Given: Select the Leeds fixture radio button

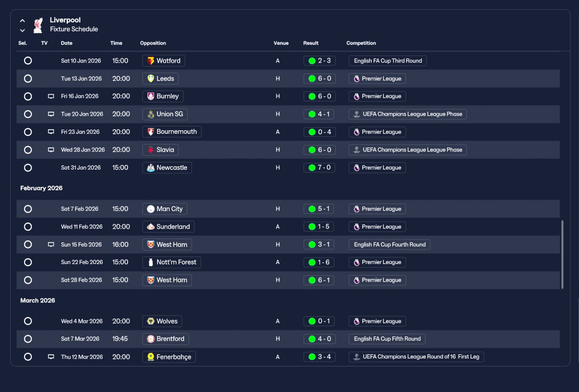Looking at the screenshot, I should click(28, 79).
